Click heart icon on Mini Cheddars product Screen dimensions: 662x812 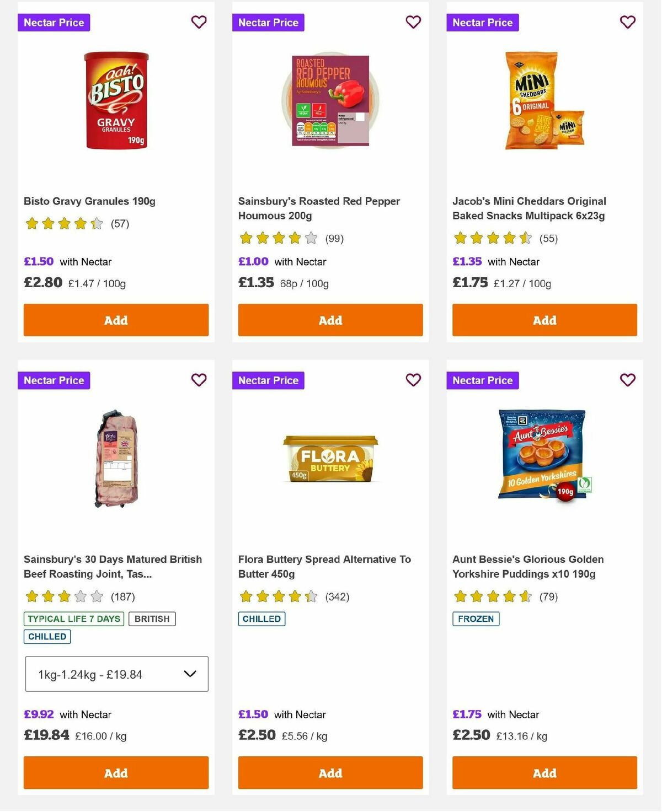[627, 22]
